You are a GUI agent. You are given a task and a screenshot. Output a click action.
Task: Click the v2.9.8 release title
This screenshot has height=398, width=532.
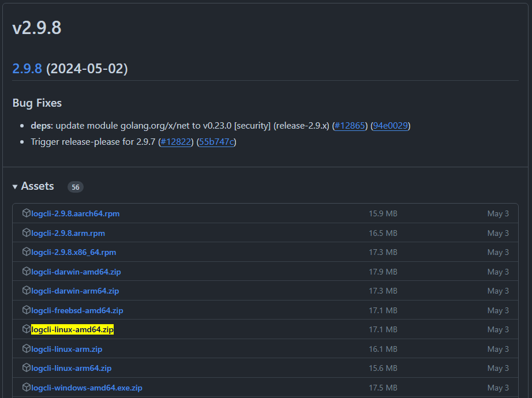click(37, 28)
